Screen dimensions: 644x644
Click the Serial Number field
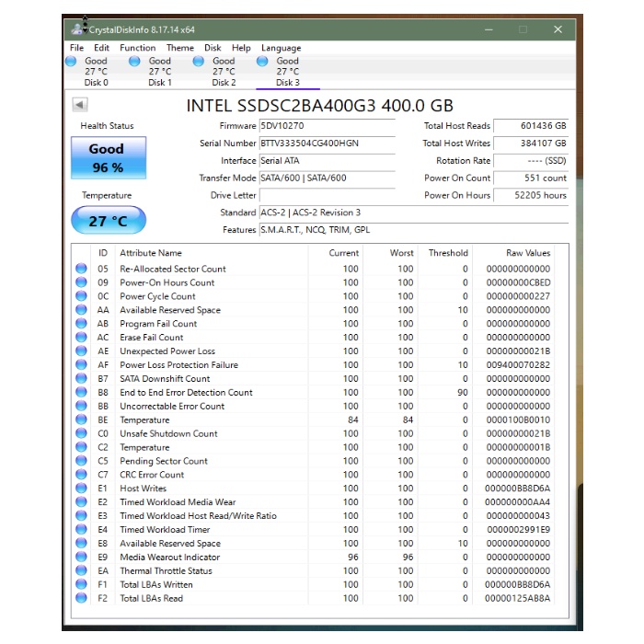point(327,144)
